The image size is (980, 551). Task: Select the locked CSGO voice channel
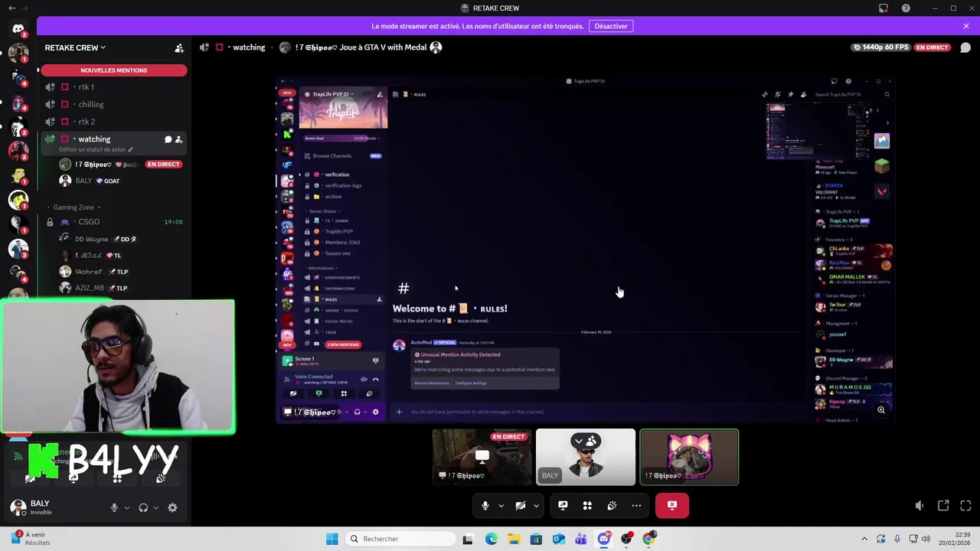click(x=113, y=222)
